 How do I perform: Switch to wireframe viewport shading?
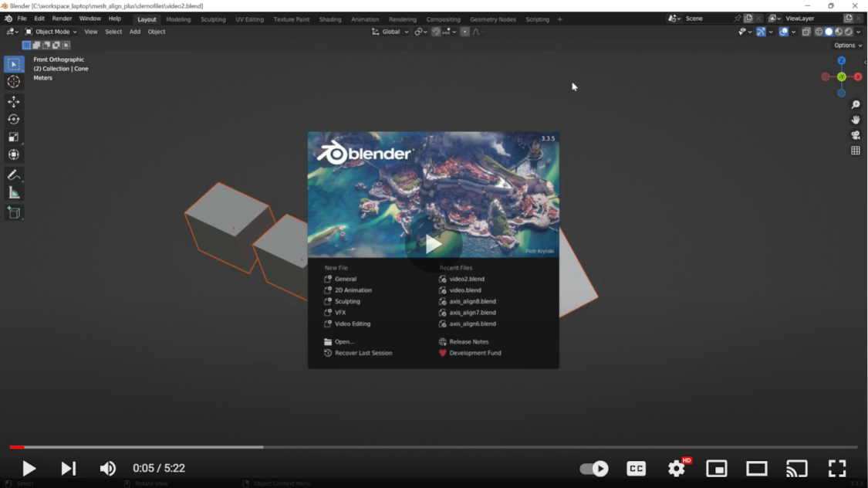(x=819, y=32)
